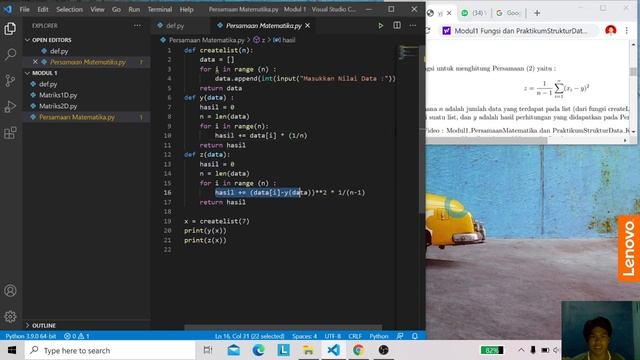This screenshot has width=640, height=360.
Task: Split the editor right
Action: [397, 25]
